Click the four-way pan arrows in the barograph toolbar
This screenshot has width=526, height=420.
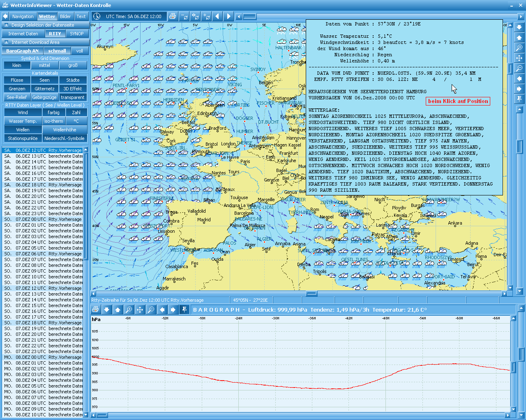(140, 310)
